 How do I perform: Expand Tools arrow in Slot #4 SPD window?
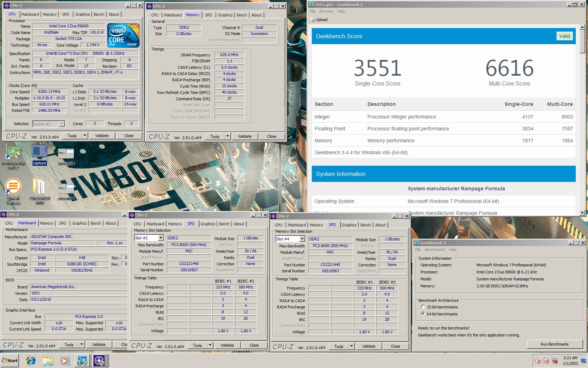click(x=351, y=346)
